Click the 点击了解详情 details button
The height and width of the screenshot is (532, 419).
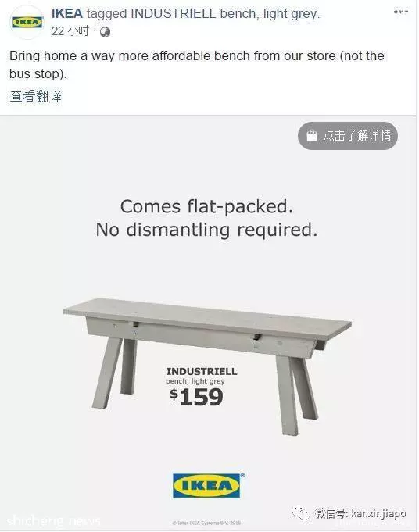pyautogui.click(x=348, y=135)
